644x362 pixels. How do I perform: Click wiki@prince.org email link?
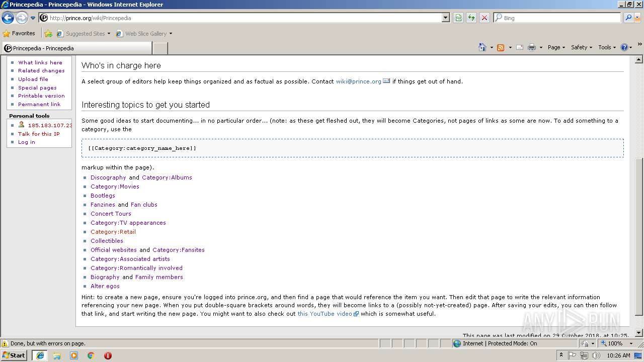coord(359,81)
